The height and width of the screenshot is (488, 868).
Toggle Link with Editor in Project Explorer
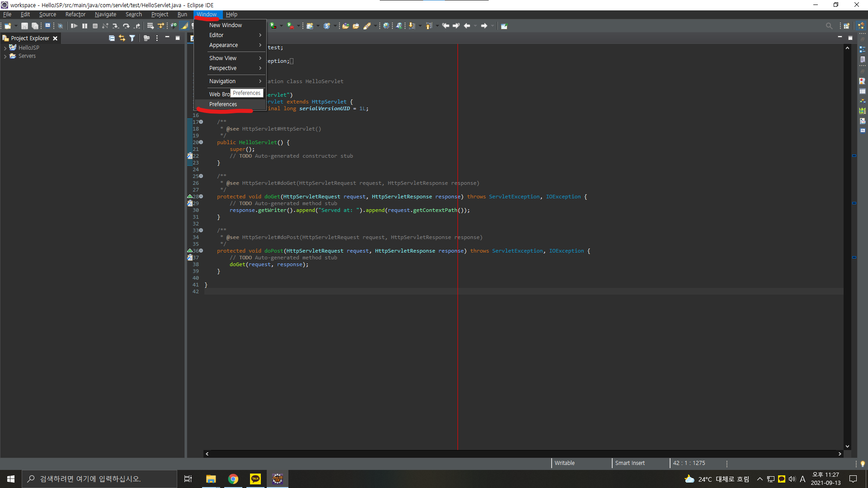pyautogui.click(x=122, y=38)
